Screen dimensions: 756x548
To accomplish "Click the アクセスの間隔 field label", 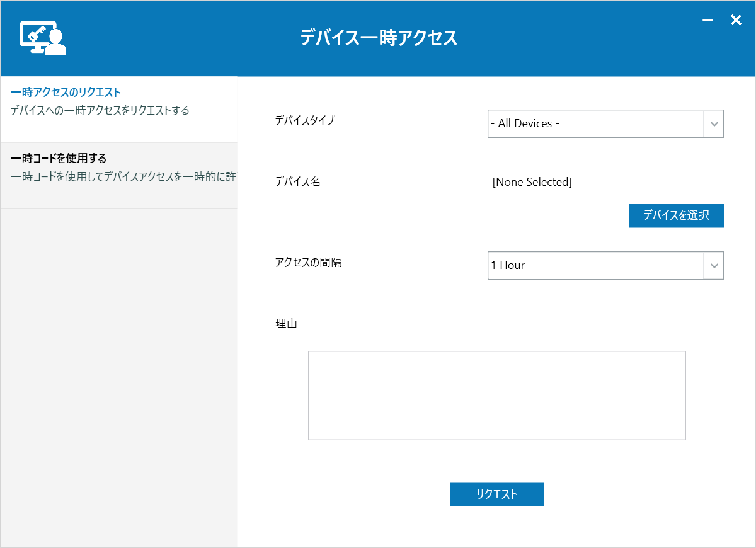I will 308,263.
